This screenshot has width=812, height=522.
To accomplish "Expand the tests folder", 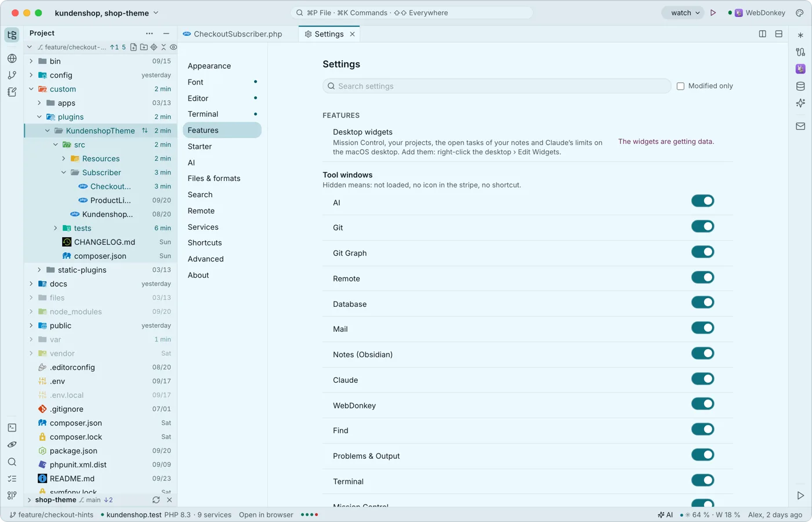I will click(55, 228).
